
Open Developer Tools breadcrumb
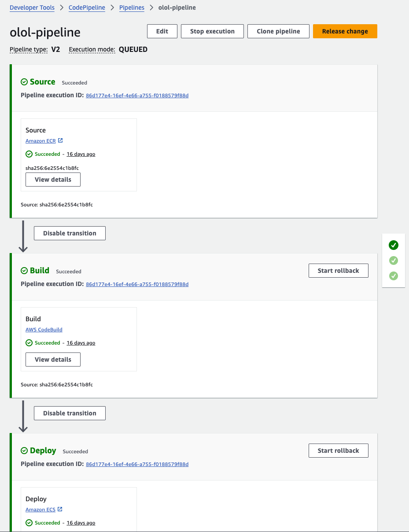32,7
